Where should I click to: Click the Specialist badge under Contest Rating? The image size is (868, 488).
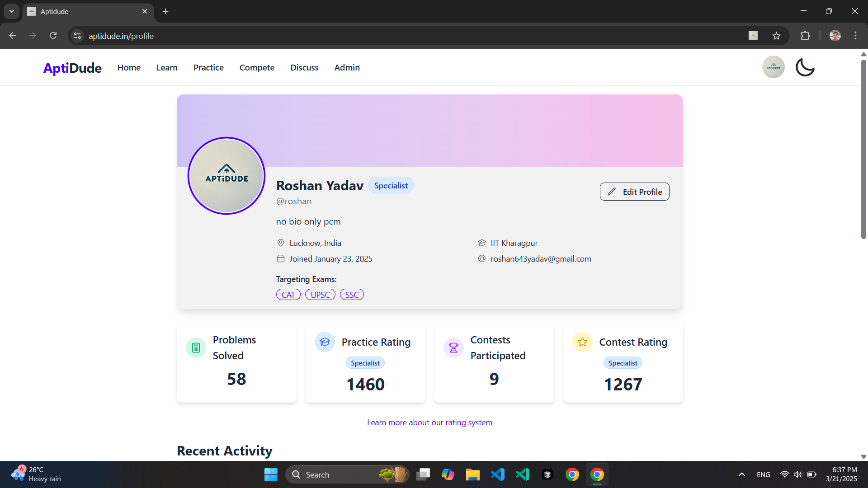[x=623, y=363]
